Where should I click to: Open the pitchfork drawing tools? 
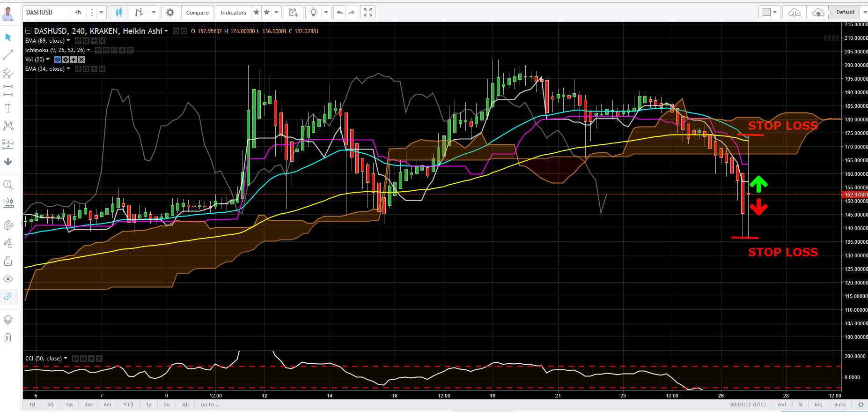8,73
